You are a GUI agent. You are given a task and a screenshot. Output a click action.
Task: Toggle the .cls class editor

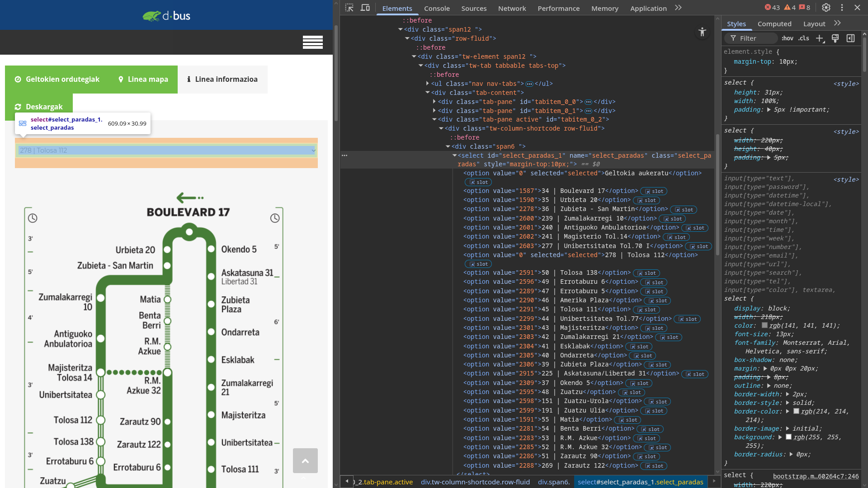point(804,38)
